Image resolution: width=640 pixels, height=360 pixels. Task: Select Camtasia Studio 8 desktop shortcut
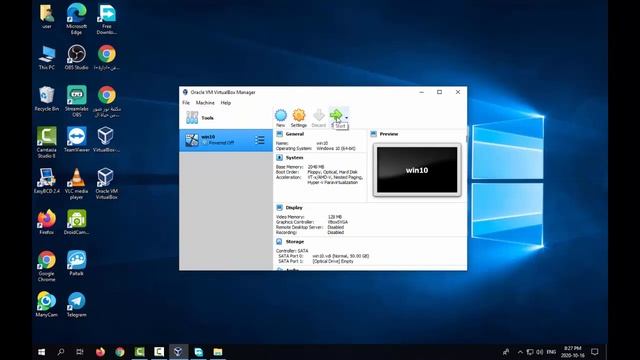(47, 142)
